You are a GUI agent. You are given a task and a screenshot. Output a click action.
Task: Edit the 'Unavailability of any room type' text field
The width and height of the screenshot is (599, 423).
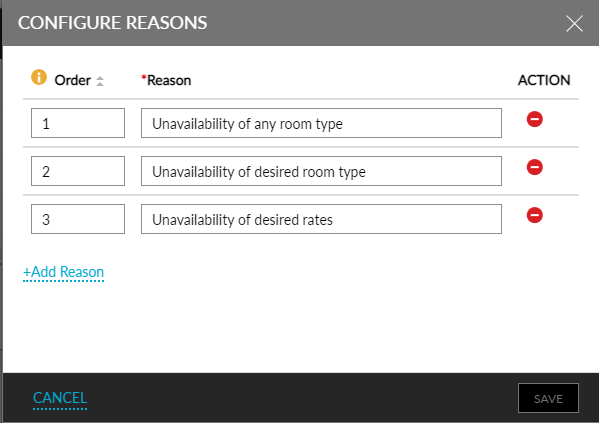tap(321, 123)
